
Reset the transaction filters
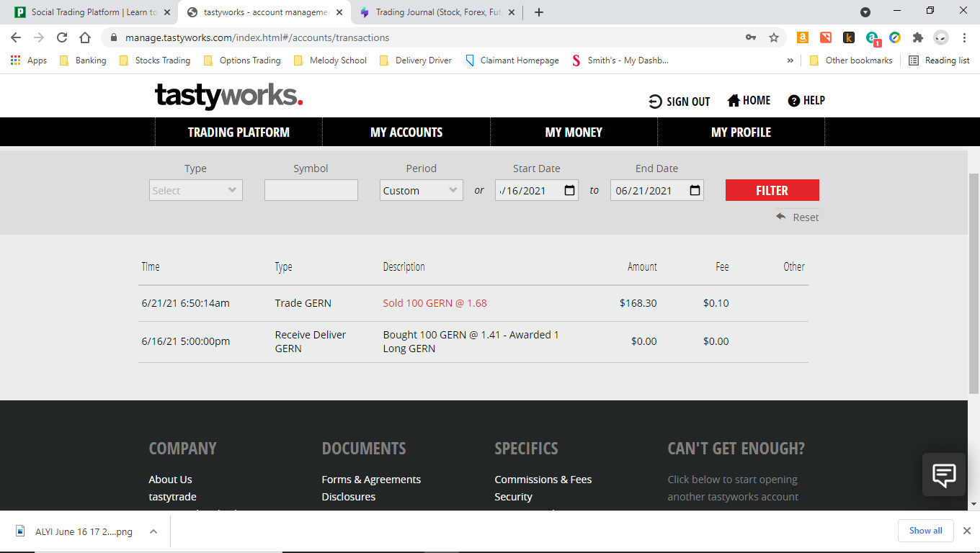coord(798,217)
